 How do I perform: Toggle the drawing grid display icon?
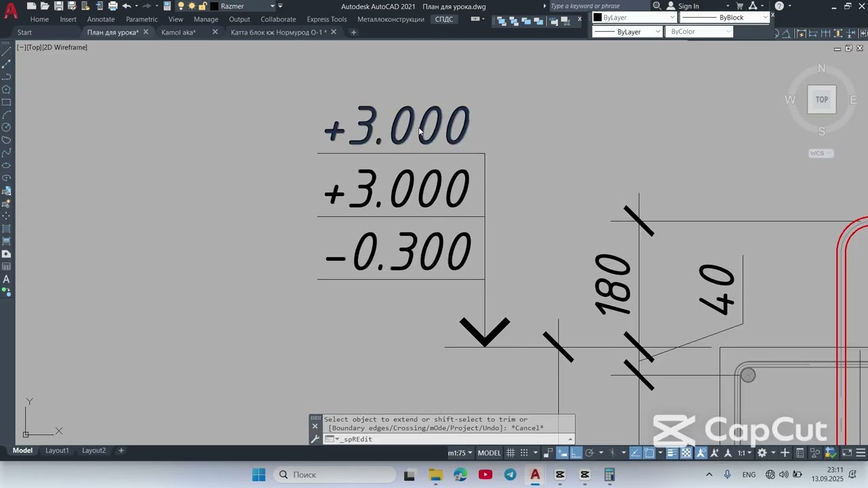click(x=511, y=453)
